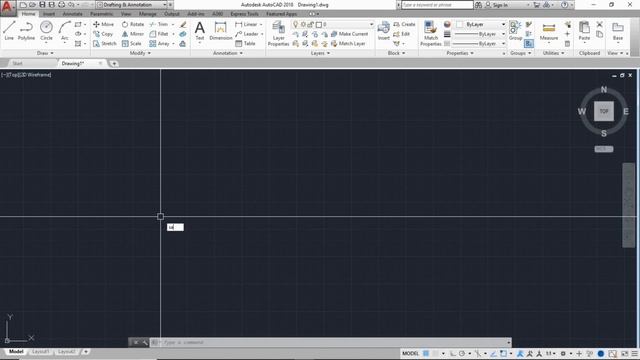Image resolution: width=640 pixels, height=360 pixels.
Task: Click the Group icon
Action: (x=515, y=31)
